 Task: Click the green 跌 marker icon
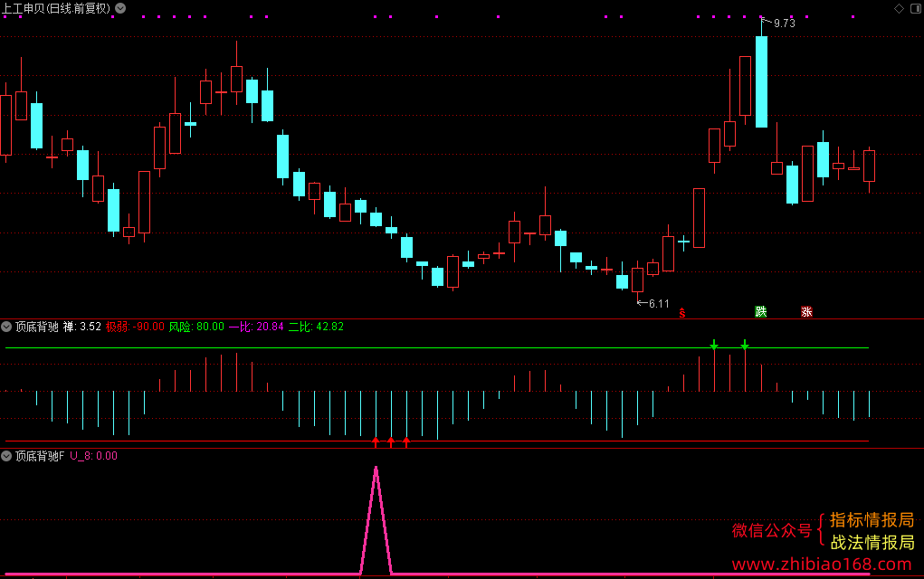tap(761, 311)
